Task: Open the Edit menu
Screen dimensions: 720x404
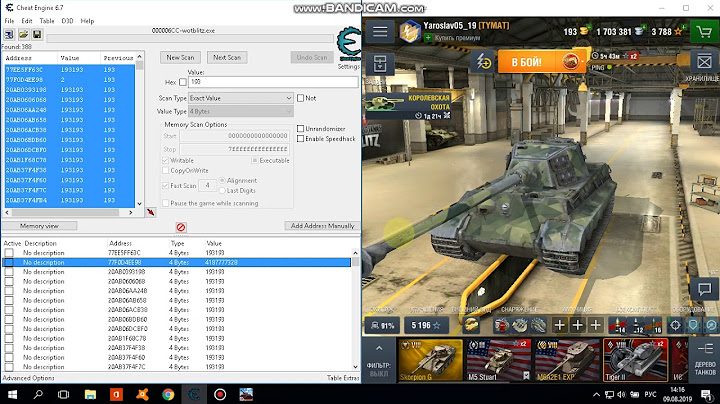Action: (x=27, y=21)
